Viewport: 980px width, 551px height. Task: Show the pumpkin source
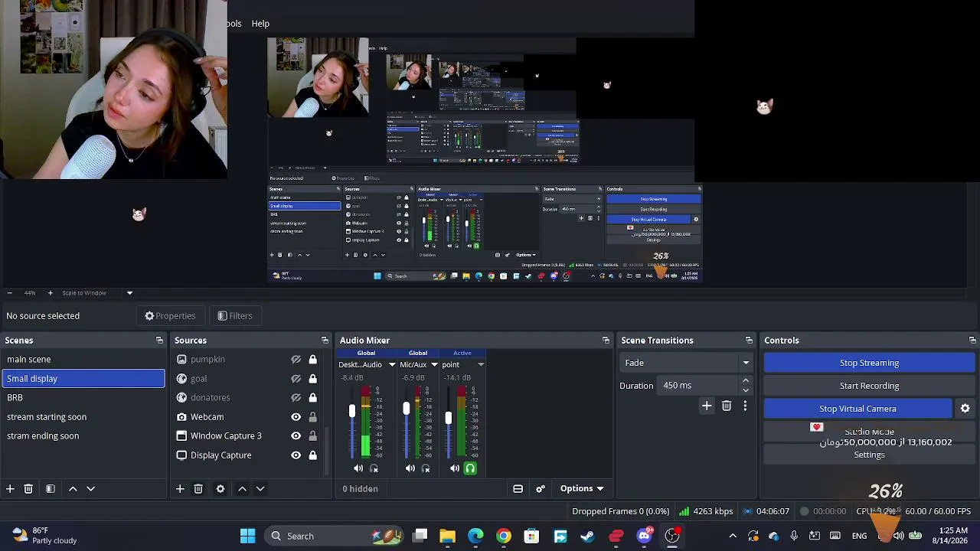coord(296,359)
